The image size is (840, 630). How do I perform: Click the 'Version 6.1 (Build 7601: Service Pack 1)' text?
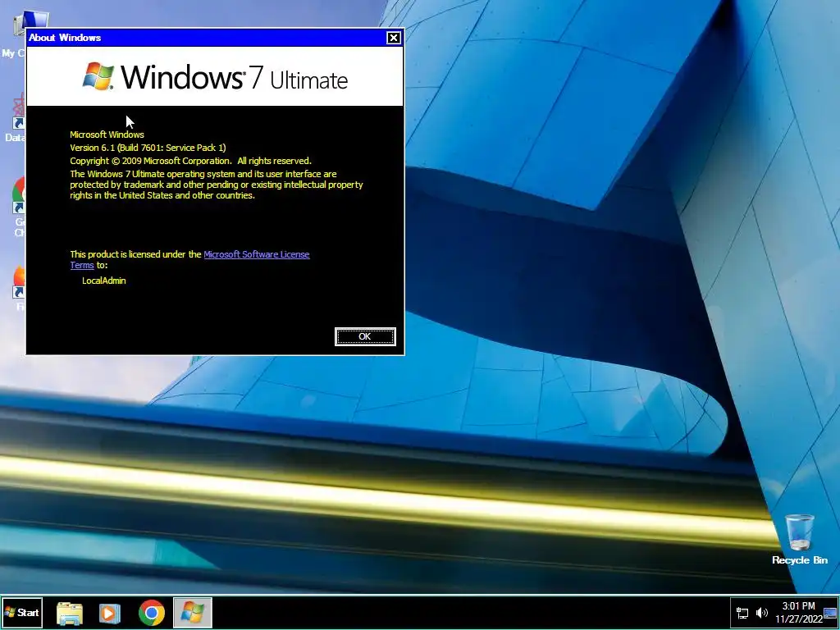(x=148, y=148)
